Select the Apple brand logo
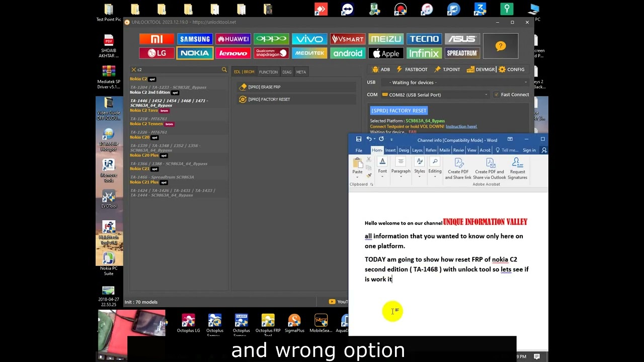This screenshot has height=362, width=644. pyautogui.click(x=386, y=53)
